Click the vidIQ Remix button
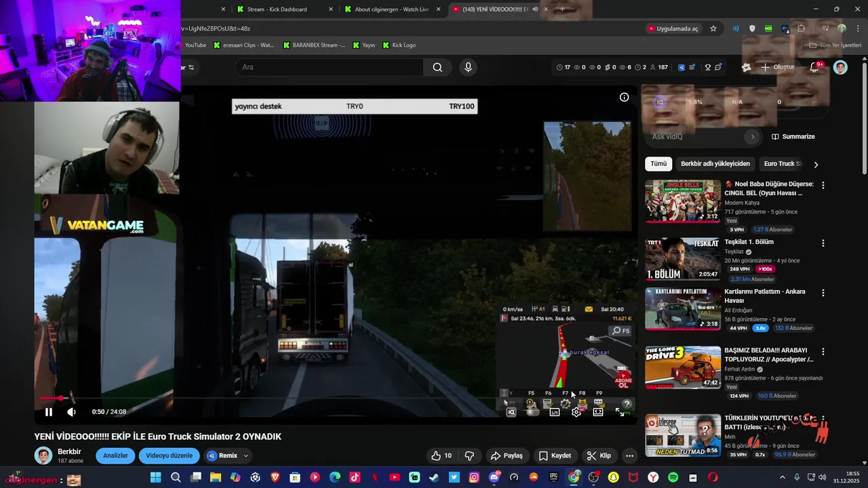The image size is (868, 488). [223, 455]
